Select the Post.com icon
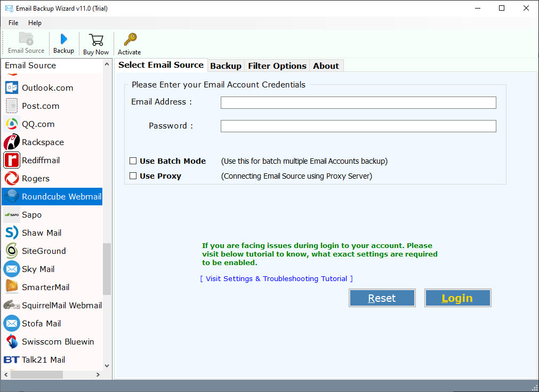 coord(12,106)
